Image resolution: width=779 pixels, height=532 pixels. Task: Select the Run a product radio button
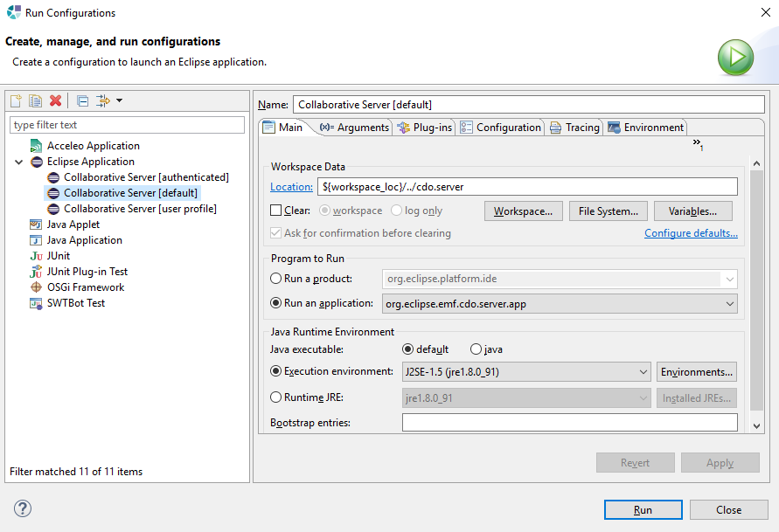[x=276, y=279]
